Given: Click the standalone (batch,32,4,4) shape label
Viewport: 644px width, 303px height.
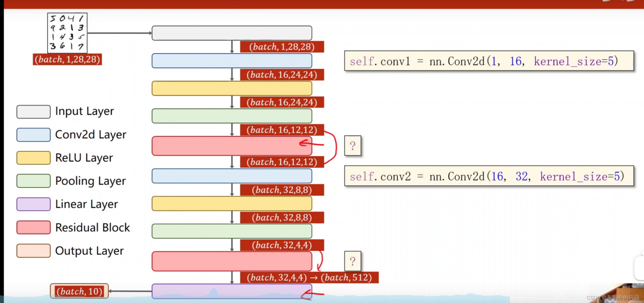Looking at the screenshot, I should pos(282,245).
